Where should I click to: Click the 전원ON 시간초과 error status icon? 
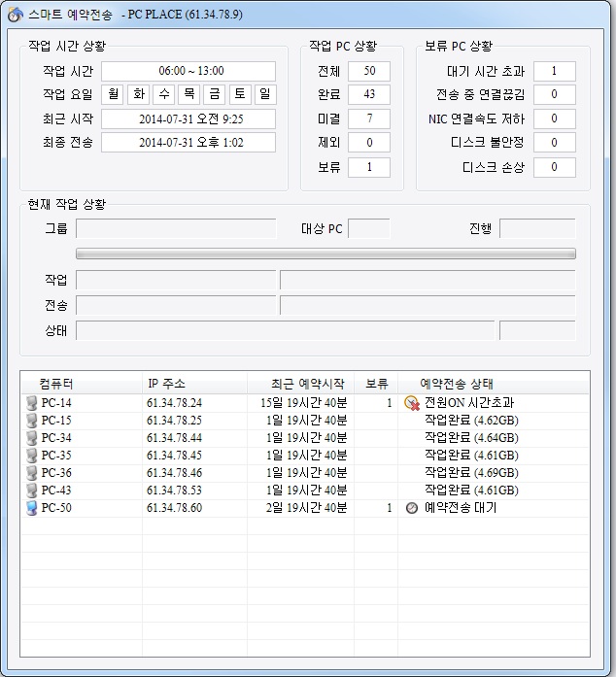click(x=411, y=403)
